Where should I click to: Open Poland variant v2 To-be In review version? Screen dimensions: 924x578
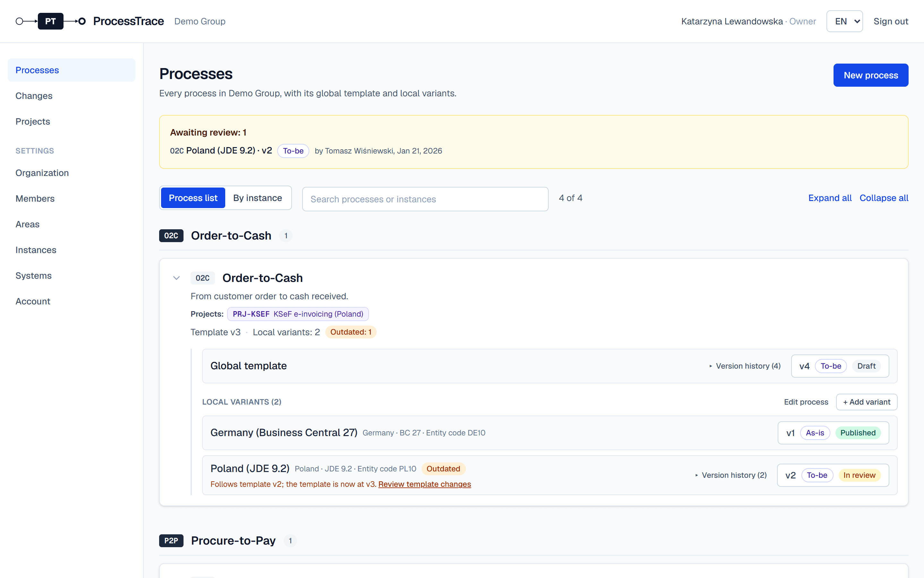833,475
